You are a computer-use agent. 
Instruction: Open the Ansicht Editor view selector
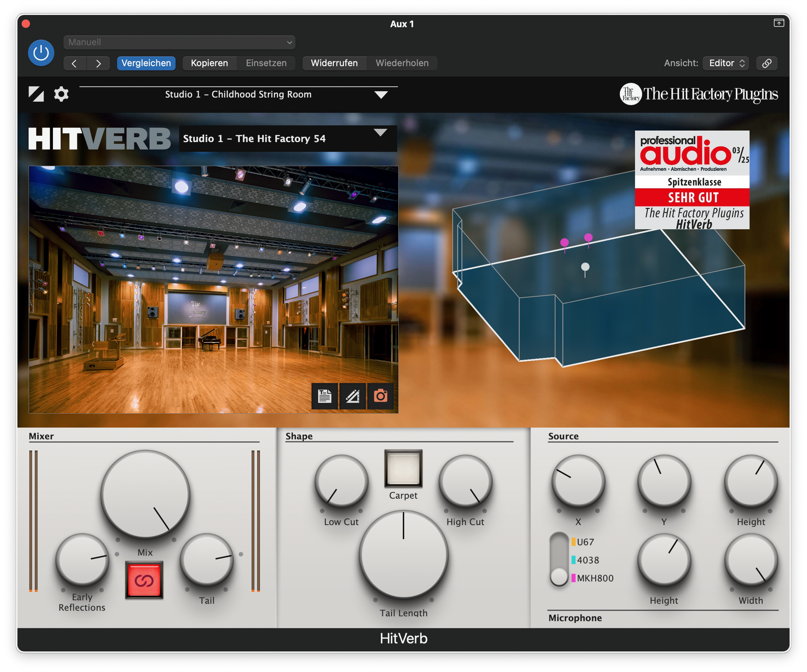pos(726,63)
